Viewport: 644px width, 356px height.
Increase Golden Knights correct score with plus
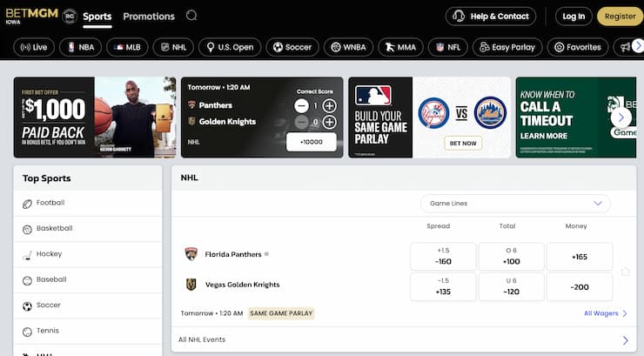329,122
